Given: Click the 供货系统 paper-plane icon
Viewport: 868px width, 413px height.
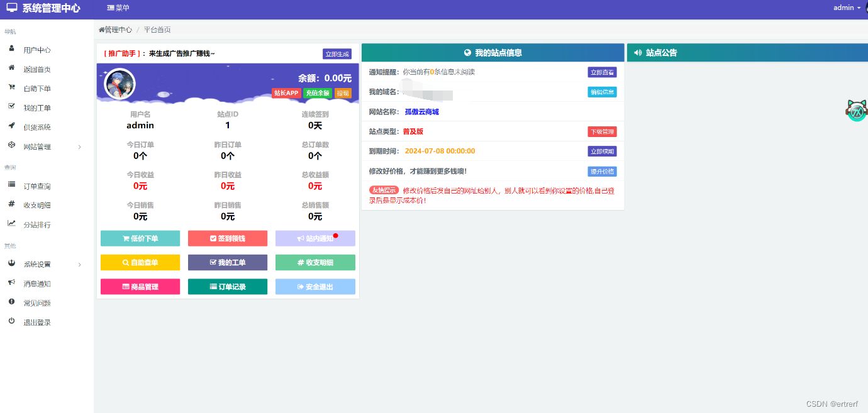Looking at the screenshot, I should coord(12,126).
